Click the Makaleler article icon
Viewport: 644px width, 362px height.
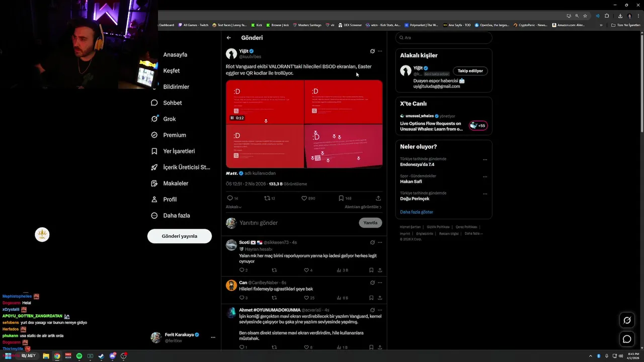click(x=154, y=183)
